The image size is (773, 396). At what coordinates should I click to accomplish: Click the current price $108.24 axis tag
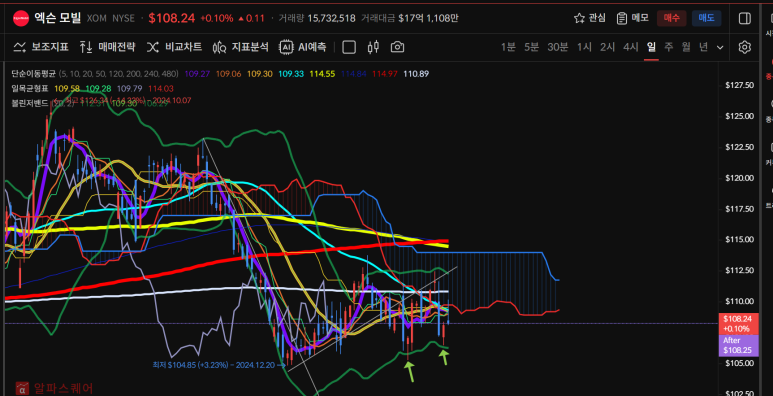pyautogui.click(x=738, y=324)
